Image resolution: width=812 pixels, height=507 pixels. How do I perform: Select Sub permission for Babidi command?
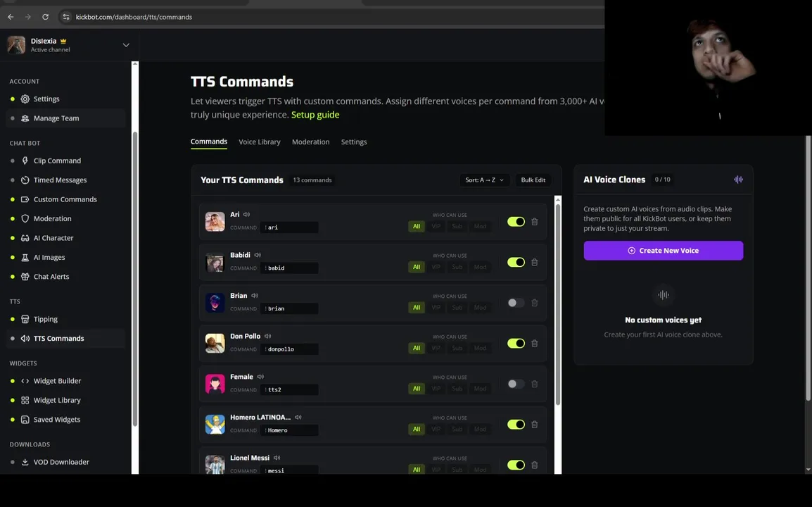pos(457,267)
